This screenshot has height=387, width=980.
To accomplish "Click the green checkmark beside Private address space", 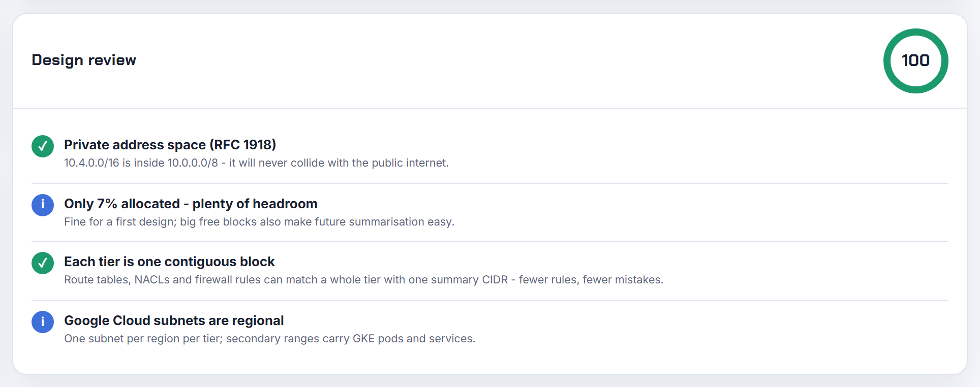I will point(43,146).
